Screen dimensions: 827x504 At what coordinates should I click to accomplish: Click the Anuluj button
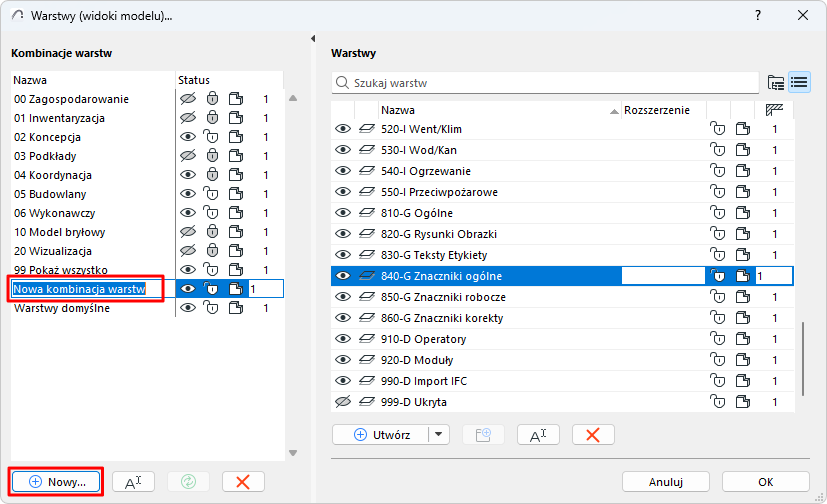[665, 481]
